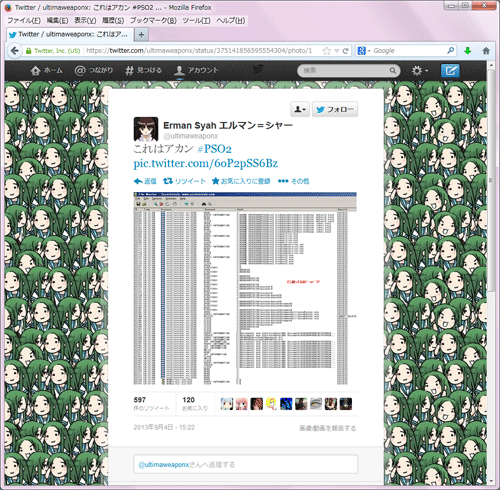Click the 画像/動画を報告する report link
Image resolution: width=500 pixels, height=490 pixels.
point(327,428)
